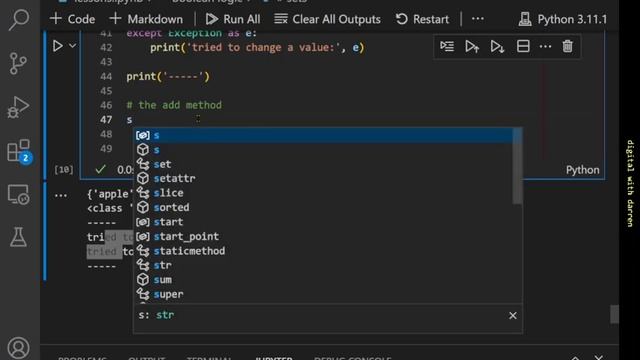This screenshot has width=640, height=360.
Task: Choose 'start' from autocomplete list
Action: coord(324,222)
